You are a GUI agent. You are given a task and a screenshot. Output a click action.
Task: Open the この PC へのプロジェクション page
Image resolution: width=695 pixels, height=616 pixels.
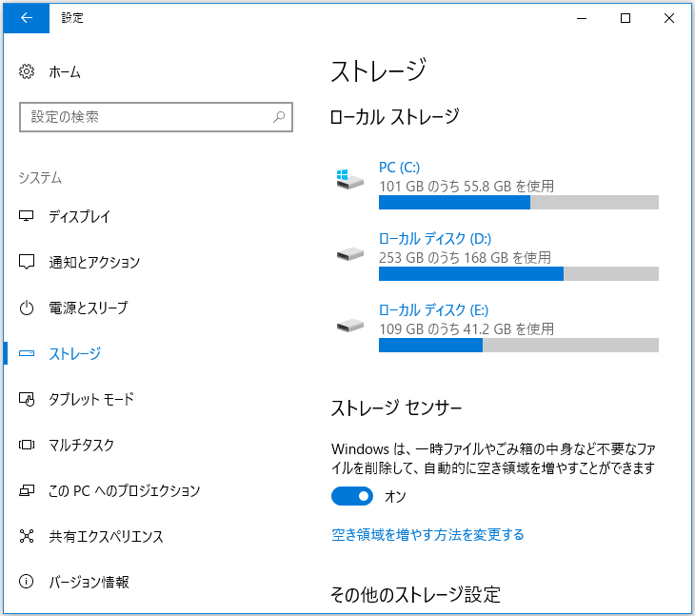125,490
